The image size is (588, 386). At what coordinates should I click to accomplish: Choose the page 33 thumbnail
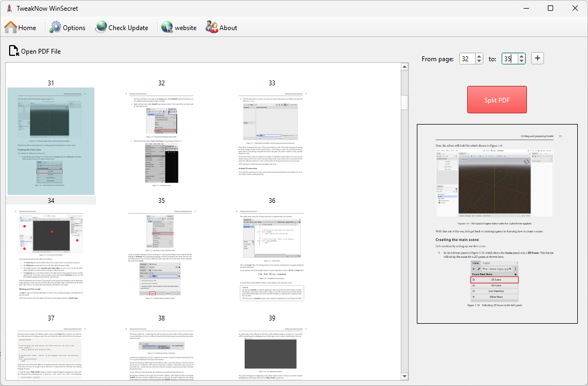(x=272, y=141)
